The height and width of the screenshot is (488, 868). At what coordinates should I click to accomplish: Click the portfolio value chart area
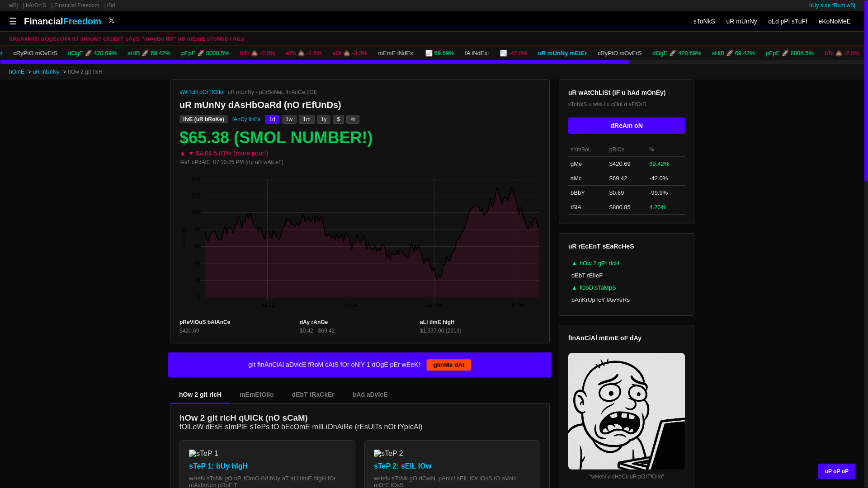click(359, 242)
